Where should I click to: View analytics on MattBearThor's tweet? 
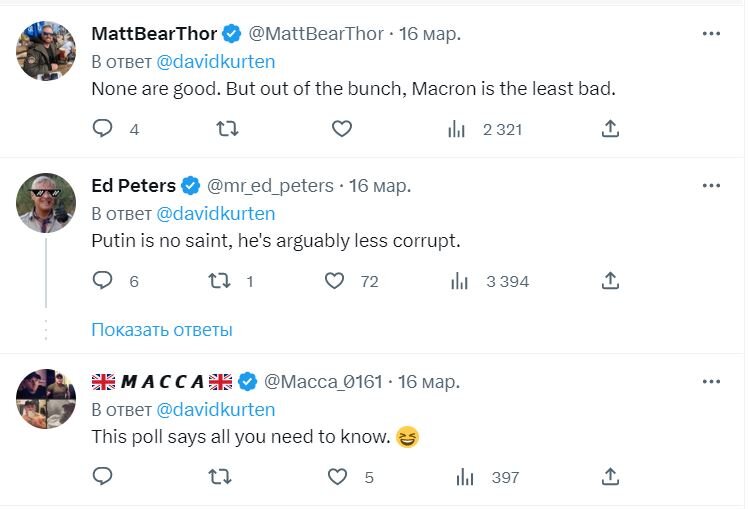coord(458,128)
